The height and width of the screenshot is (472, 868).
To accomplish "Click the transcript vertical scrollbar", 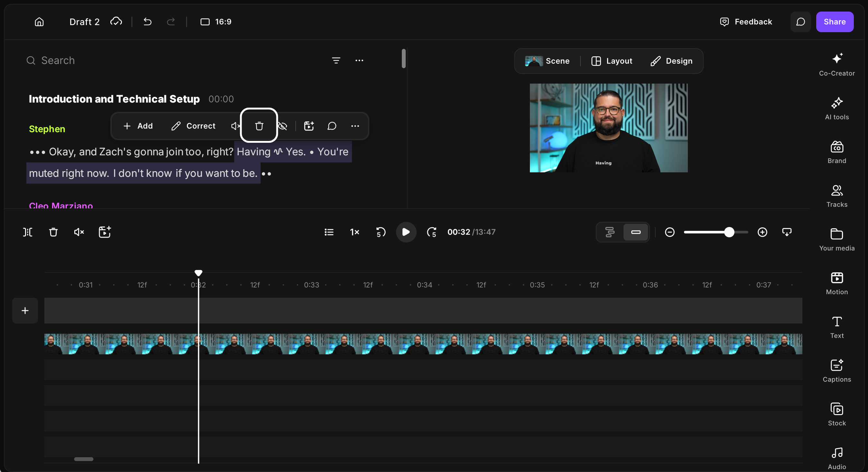I will pyautogui.click(x=403, y=58).
